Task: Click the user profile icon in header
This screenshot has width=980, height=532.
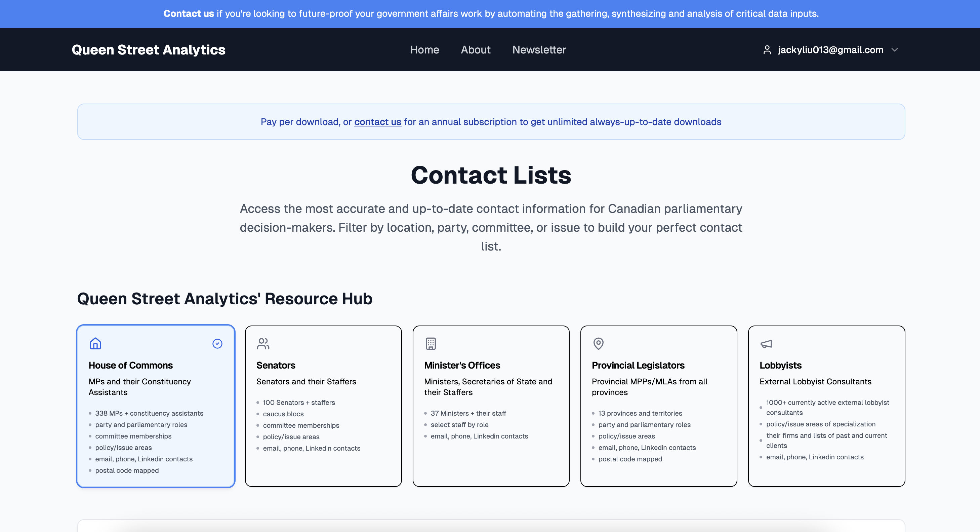Action: pos(767,50)
